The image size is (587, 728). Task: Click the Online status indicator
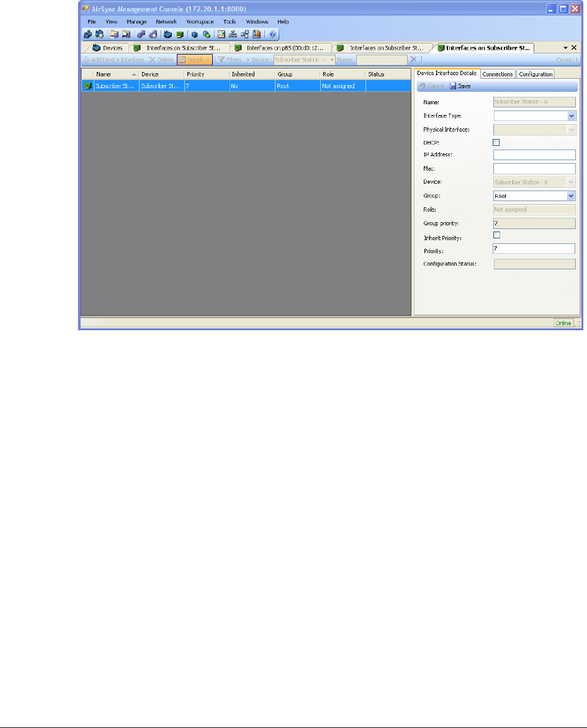(563, 323)
